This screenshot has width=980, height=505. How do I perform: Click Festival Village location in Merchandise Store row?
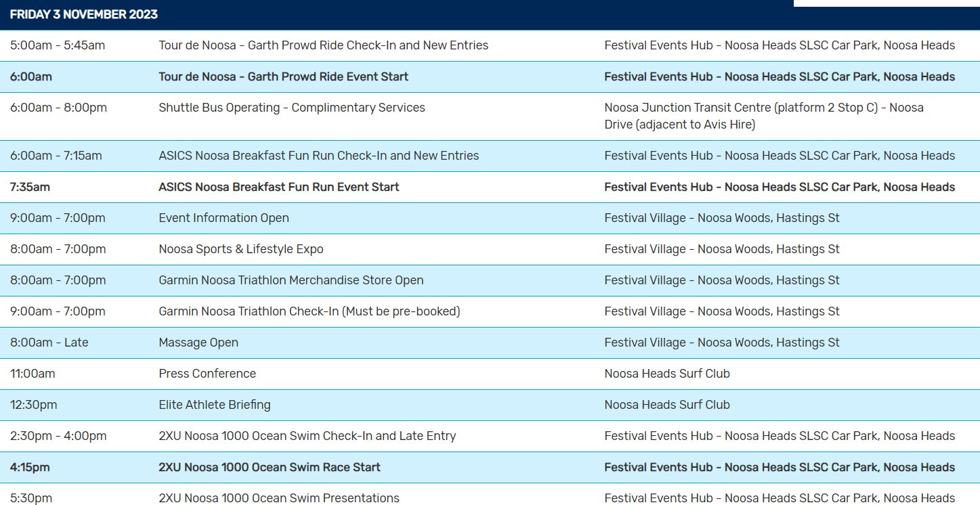coord(722,280)
